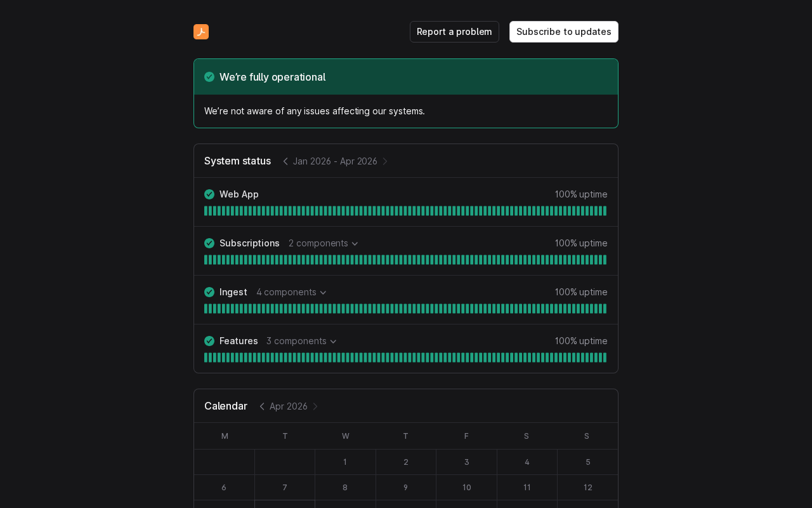Expand Features 3 components list
The width and height of the screenshot is (812, 508).
(x=301, y=341)
